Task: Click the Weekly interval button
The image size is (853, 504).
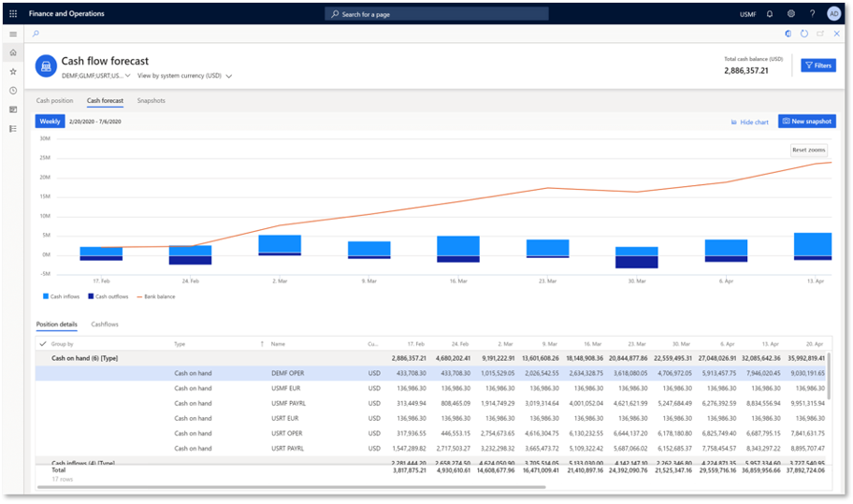Action: pos(51,122)
